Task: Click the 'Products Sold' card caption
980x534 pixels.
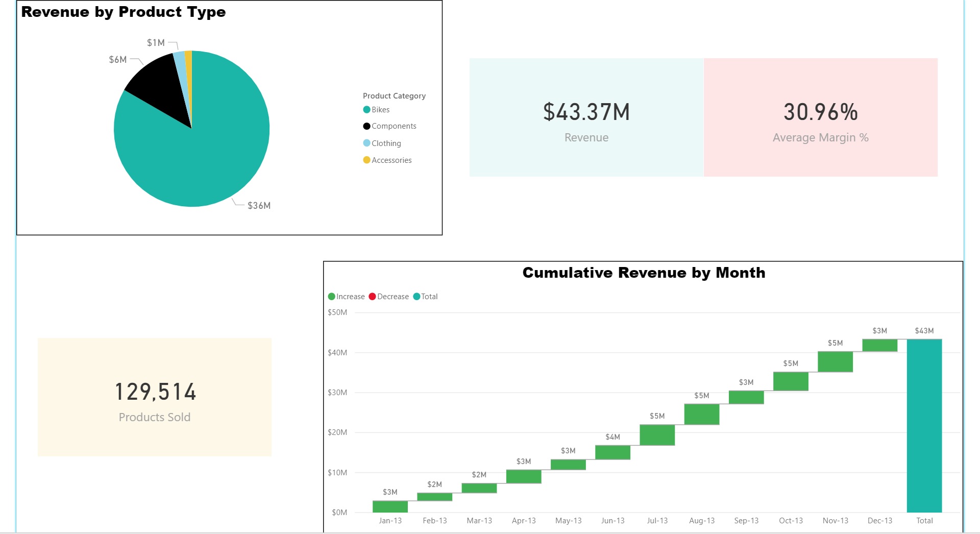Action: [155, 418]
